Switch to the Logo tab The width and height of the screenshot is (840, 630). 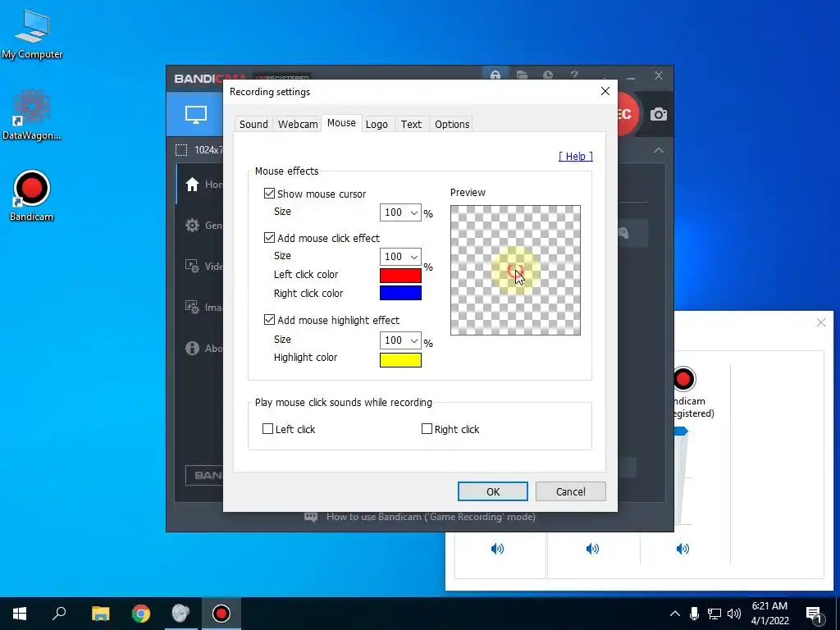point(377,125)
